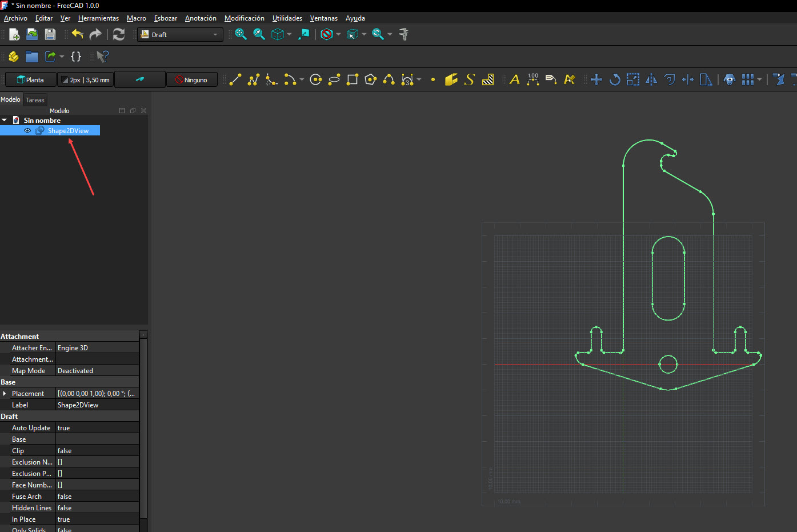Image resolution: width=797 pixels, height=532 pixels.
Task: Select the ShapeString tool
Action: click(x=470, y=80)
